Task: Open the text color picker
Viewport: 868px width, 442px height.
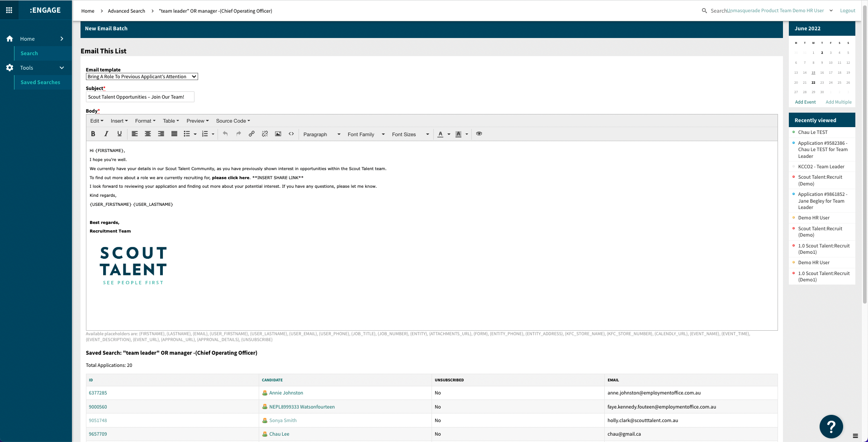Action: coord(440,134)
